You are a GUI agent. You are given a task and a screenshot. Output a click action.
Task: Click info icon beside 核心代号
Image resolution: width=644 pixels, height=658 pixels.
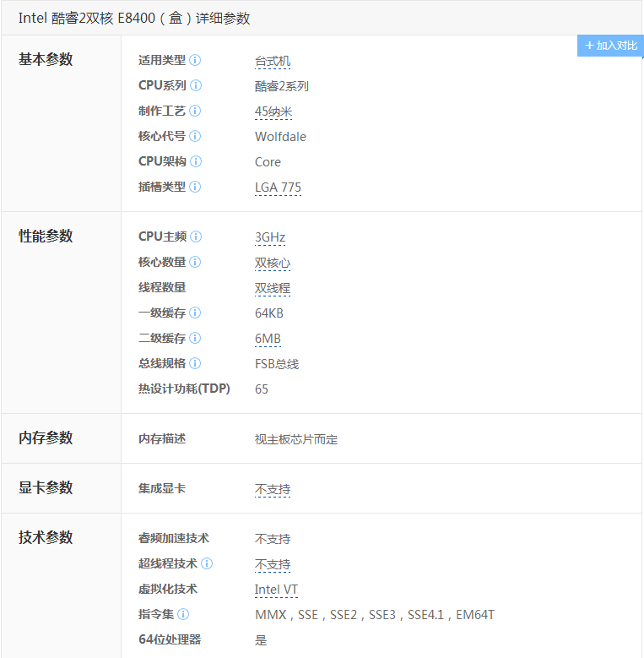195,136
